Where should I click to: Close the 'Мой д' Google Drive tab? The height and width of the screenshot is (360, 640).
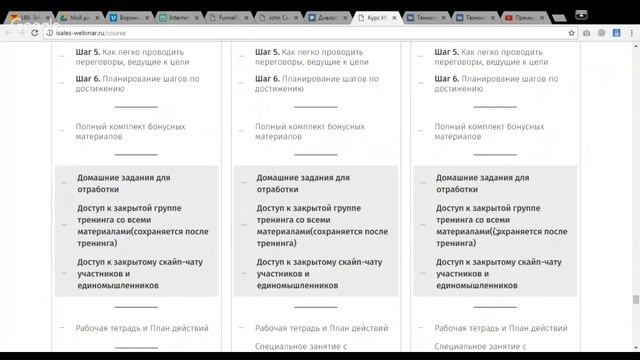(x=97, y=18)
